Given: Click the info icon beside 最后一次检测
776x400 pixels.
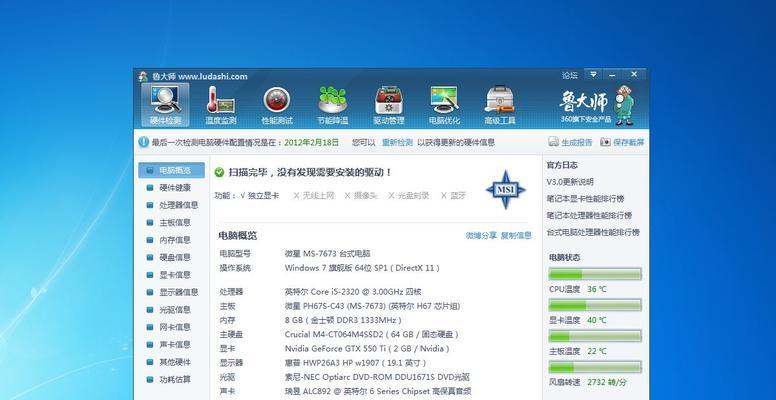Looking at the screenshot, I should click(x=144, y=142).
